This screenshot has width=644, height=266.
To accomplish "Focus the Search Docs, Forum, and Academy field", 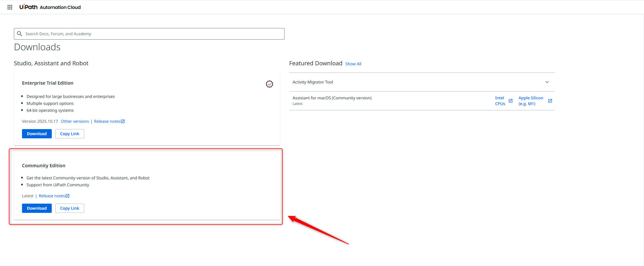I will pyautogui.click(x=149, y=34).
